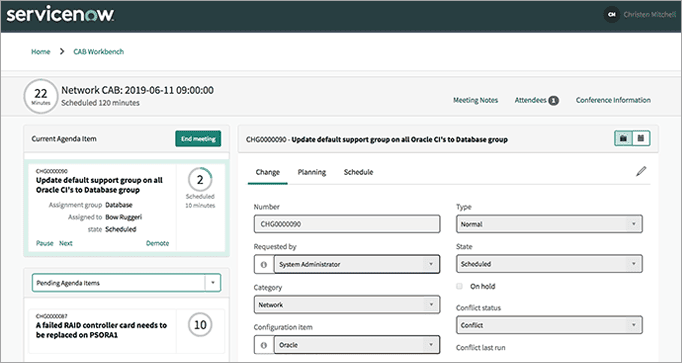The height and width of the screenshot is (363, 682).
Task: Select the CHG0000087 RAID controller agenda card
Action: click(x=127, y=331)
